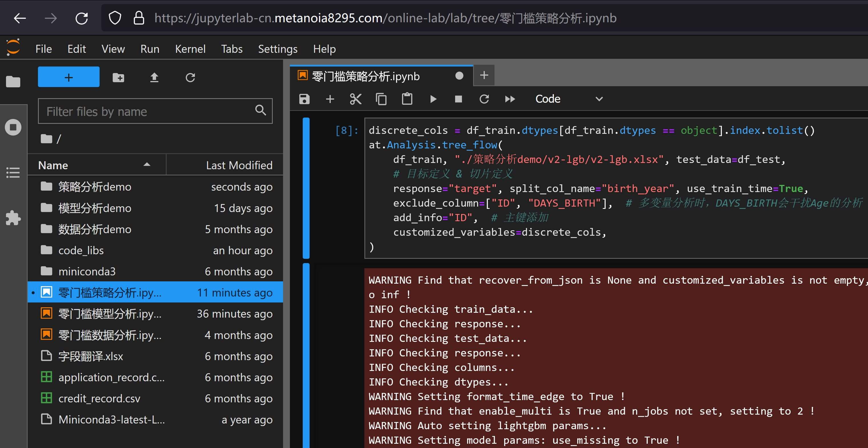Create a new folder in the file browser
This screenshot has width=868, height=448.
pos(118,78)
